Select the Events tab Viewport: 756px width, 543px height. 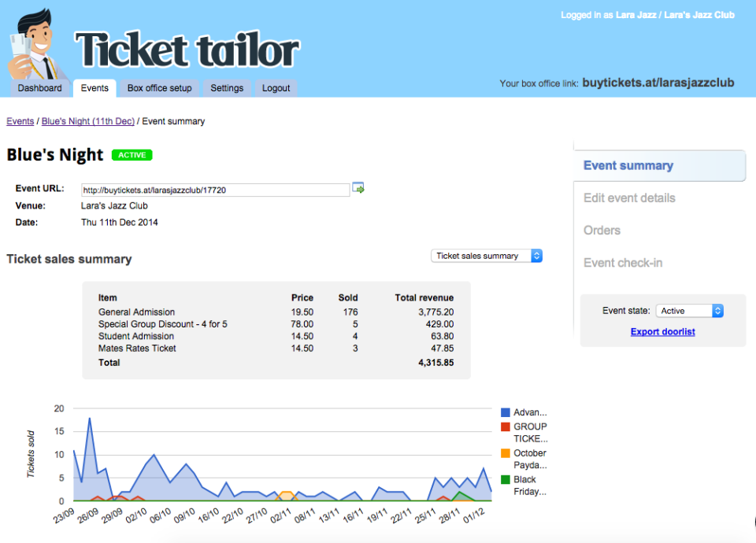coord(94,88)
